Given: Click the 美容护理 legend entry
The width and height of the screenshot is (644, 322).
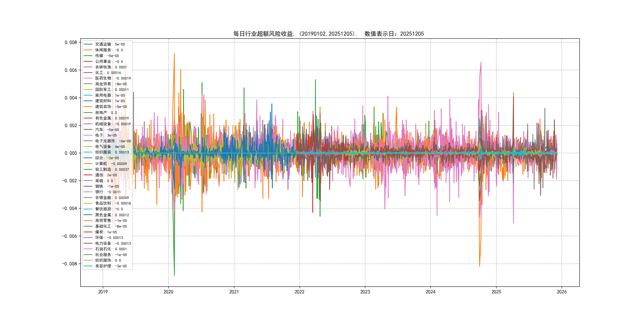Looking at the screenshot, I should point(111,266).
